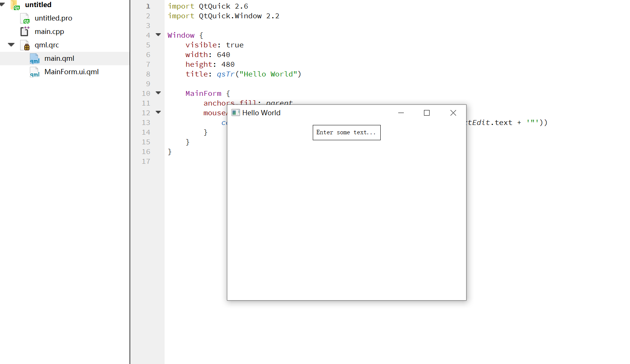Select the qml.qrc resource entry
Image resolution: width=630 pixels, height=364 pixels.
click(x=47, y=45)
